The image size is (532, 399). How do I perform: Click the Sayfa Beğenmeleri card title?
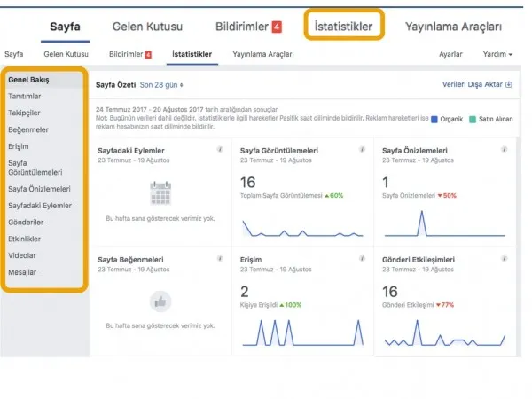tap(130, 260)
